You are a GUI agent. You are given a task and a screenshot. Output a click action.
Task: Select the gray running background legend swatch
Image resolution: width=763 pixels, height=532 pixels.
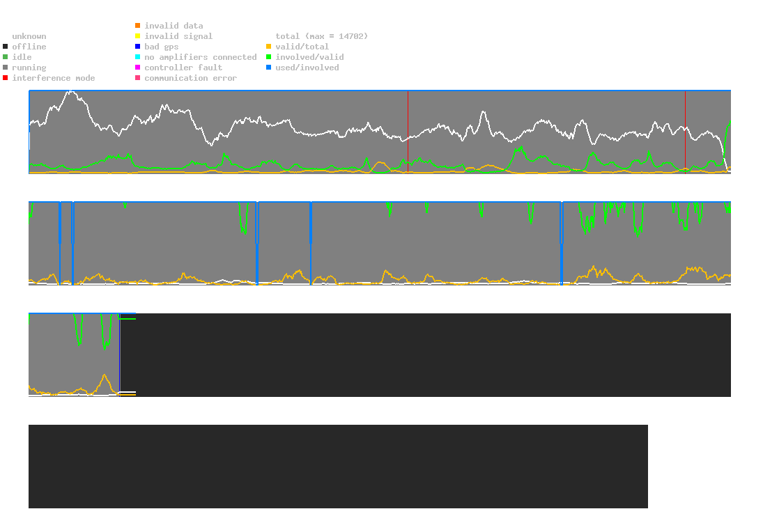(x=6, y=68)
